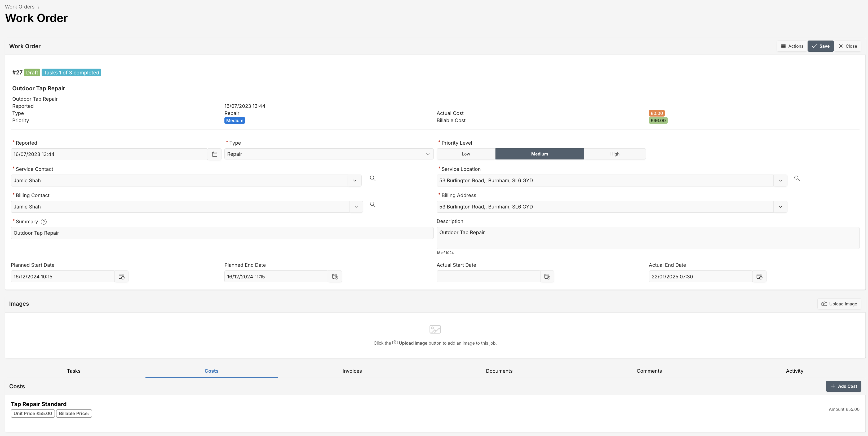Image resolution: width=868 pixels, height=436 pixels.
Task: Switch to the Documents tab
Action: point(499,371)
